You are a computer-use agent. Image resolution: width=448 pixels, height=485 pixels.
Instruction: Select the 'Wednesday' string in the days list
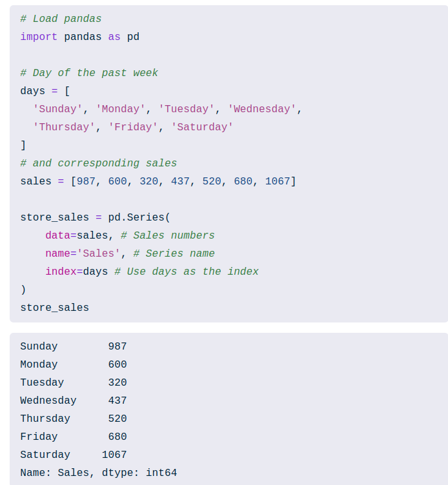click(262, 109)
